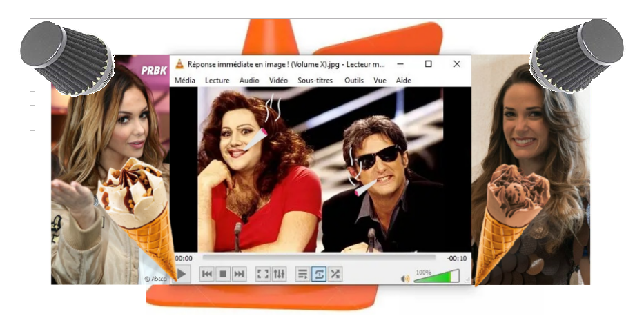Expand the Audio menu

pos(249,81)
